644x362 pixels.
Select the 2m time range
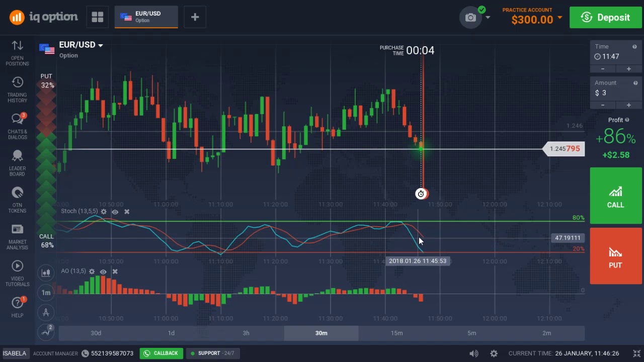[547, 333]
